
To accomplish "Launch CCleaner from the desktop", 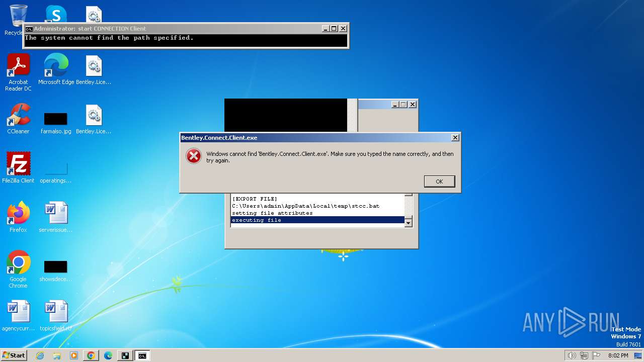I will point(18,119).
